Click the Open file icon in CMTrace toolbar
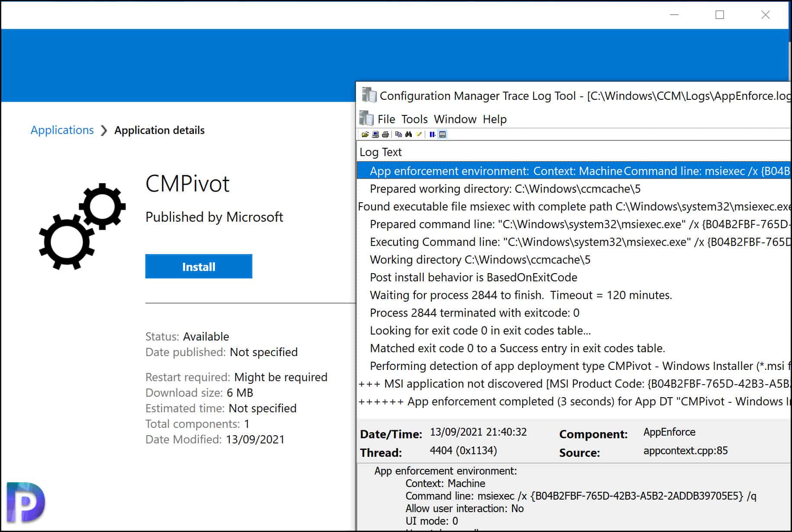 pyautogui.click(x=365, y=134)
